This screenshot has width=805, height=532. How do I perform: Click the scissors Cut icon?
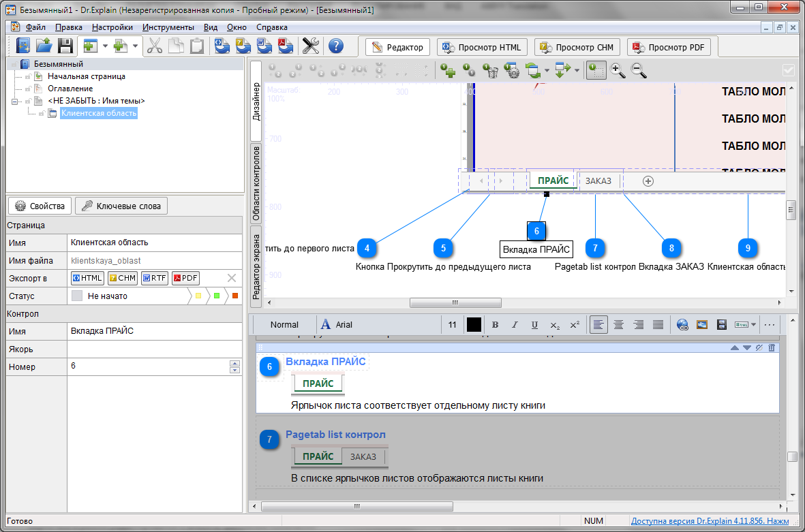[155, 46]
